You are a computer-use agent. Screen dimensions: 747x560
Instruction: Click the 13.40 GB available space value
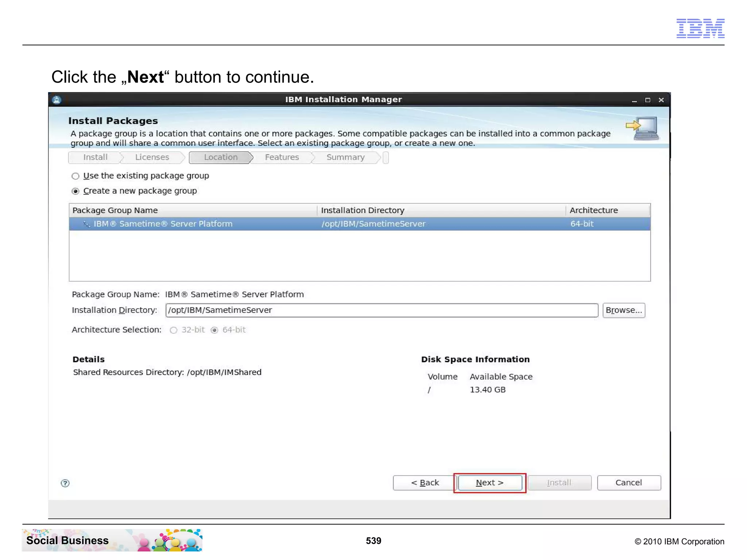(488, 390)
